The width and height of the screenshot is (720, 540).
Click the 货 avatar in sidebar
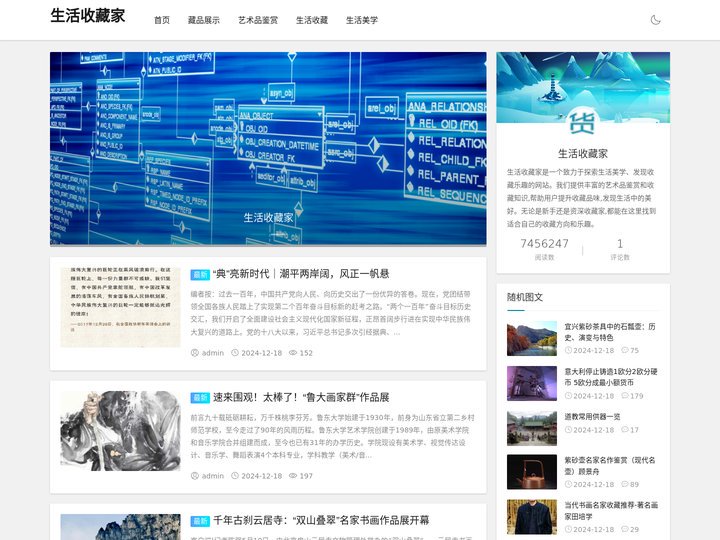click(583, 123)
